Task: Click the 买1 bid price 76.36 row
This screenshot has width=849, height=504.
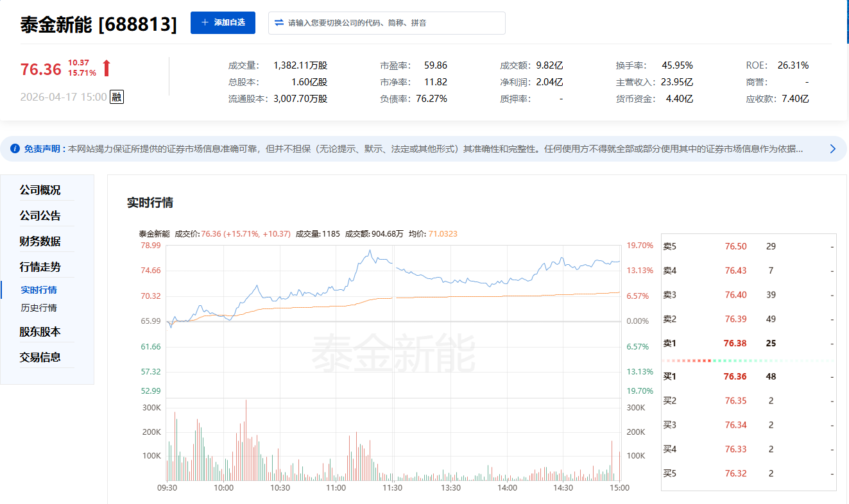Action: [x=748, y=376]
